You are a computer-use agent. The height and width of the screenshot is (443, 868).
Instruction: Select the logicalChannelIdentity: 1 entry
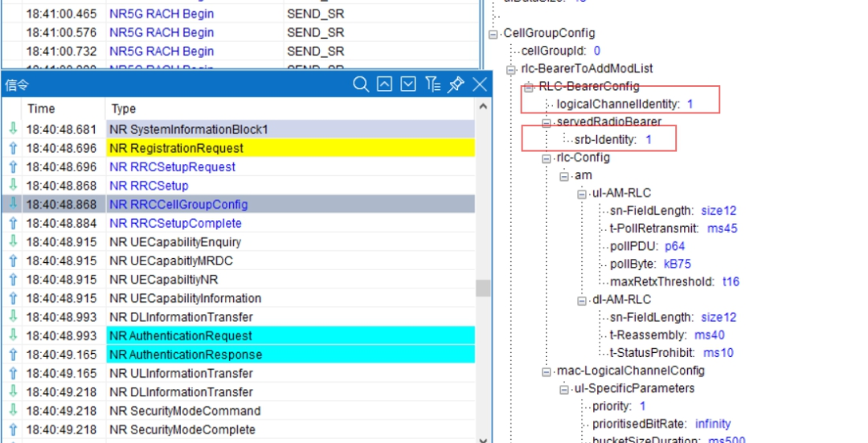coord(624,104)
